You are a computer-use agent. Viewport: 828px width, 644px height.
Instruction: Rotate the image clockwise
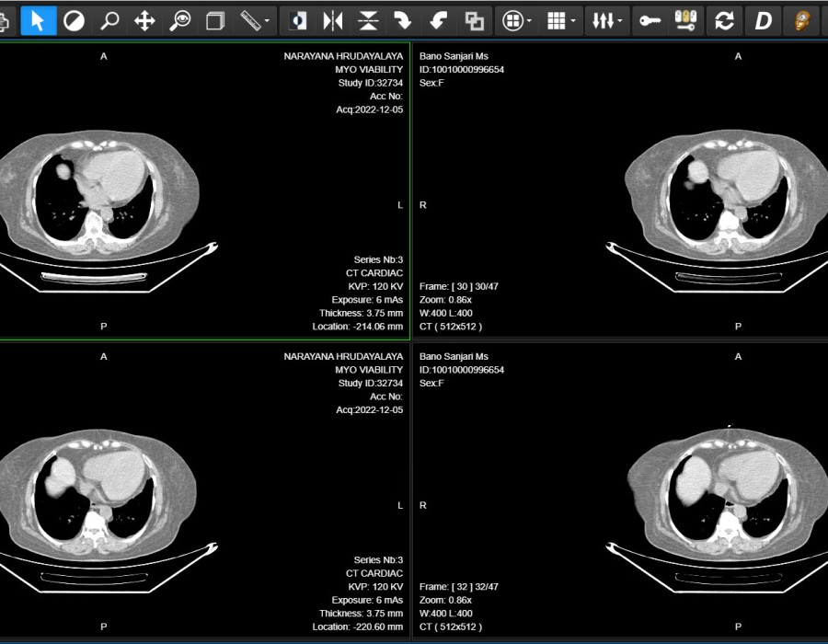pyautogui.click(x=403, y=20)
